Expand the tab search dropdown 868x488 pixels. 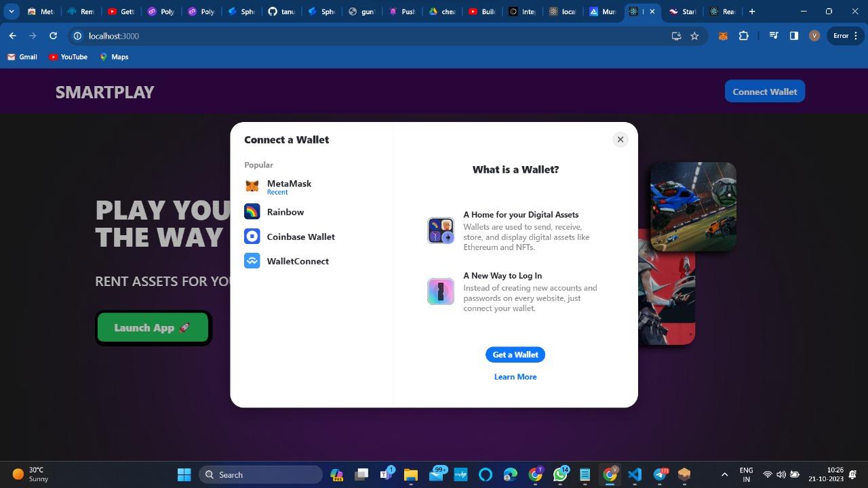point(12,12)
